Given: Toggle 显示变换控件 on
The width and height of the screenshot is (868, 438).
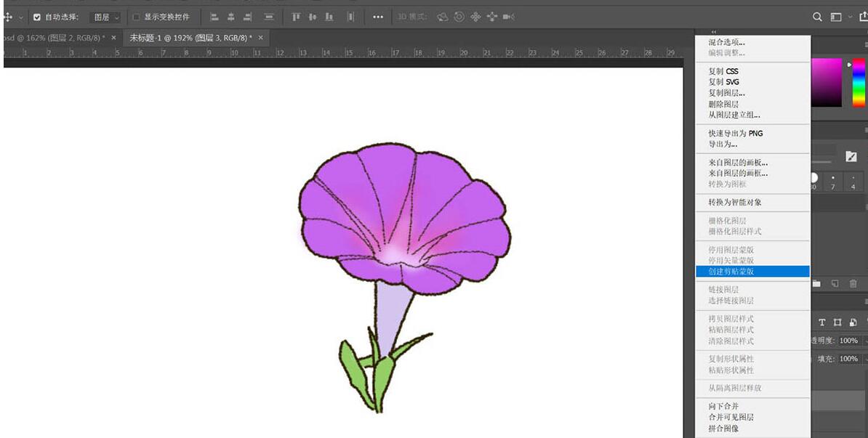Looking at the screenshot, I should [137, 16].
